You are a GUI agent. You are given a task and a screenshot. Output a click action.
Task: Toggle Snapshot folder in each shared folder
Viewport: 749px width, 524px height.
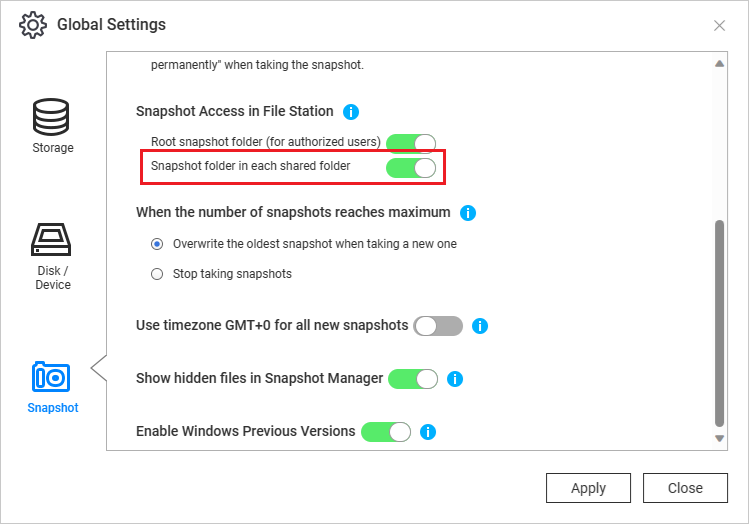coord(411,168)
